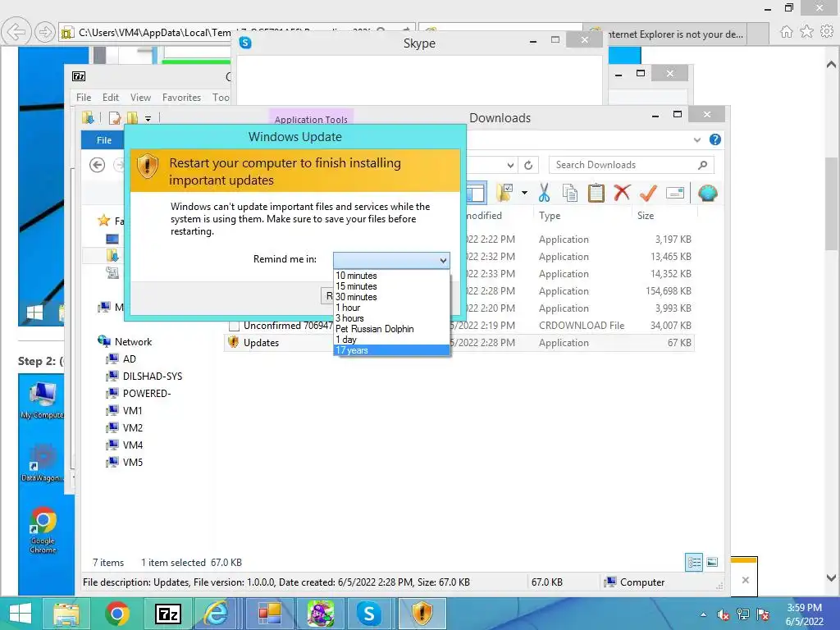Click the scissors Cut icon in Downloads

(545, 193)
